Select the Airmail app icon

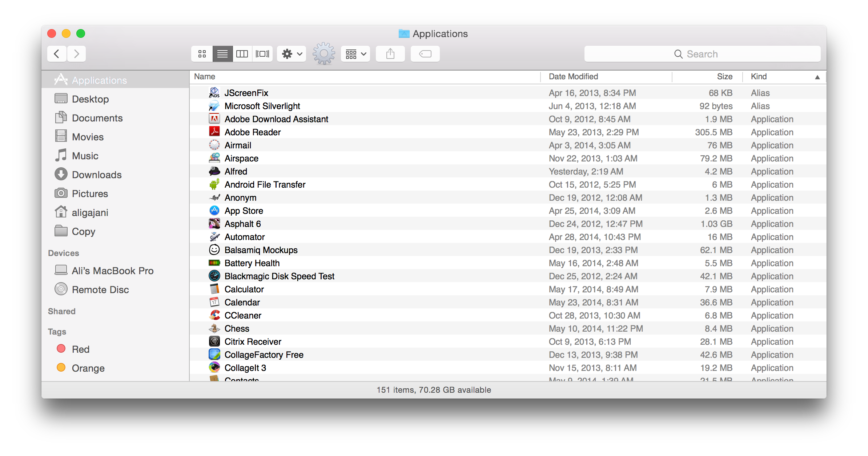214,145
